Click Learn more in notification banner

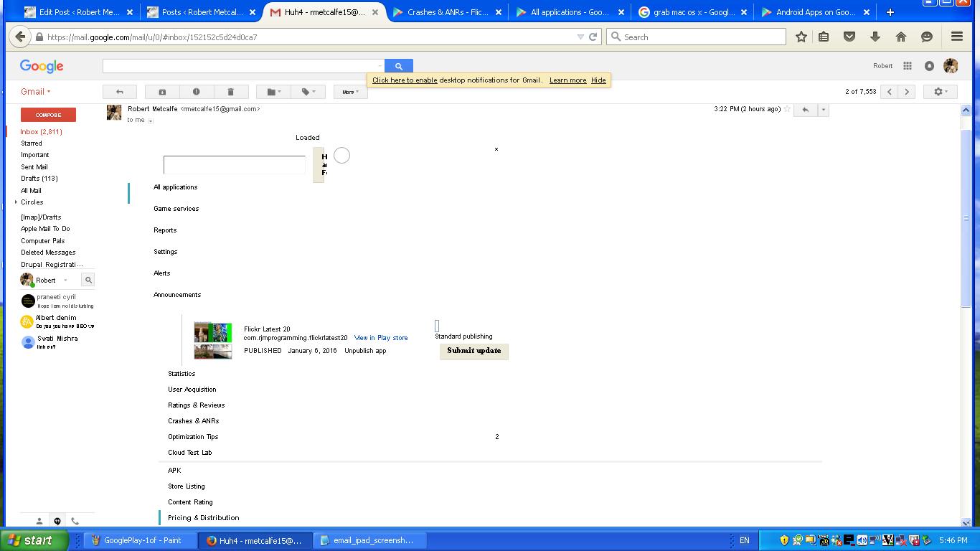567,80
